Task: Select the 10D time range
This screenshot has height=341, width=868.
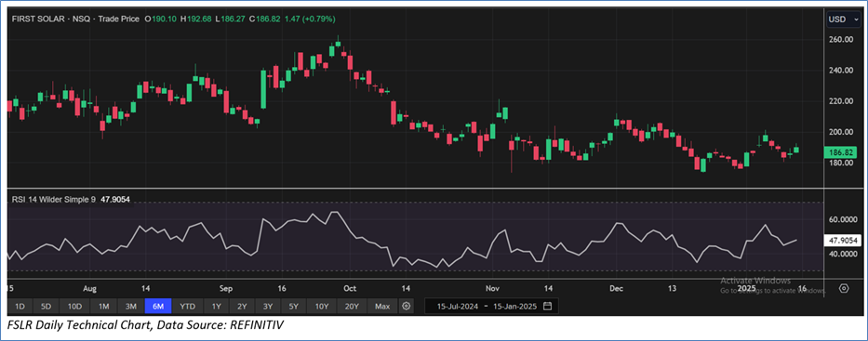Action: point(74,307)
